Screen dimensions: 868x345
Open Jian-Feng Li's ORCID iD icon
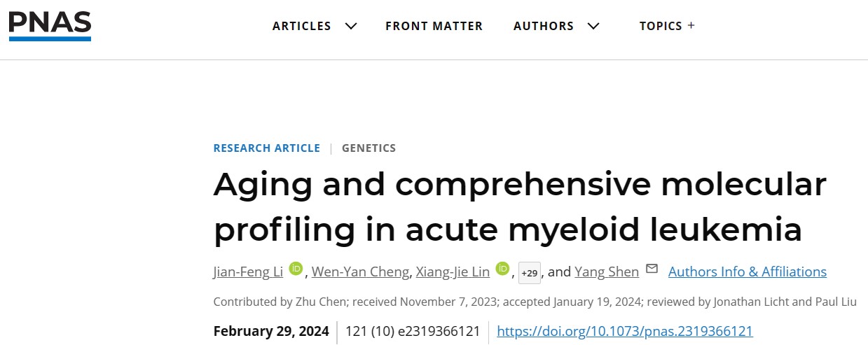pos(296,269)
